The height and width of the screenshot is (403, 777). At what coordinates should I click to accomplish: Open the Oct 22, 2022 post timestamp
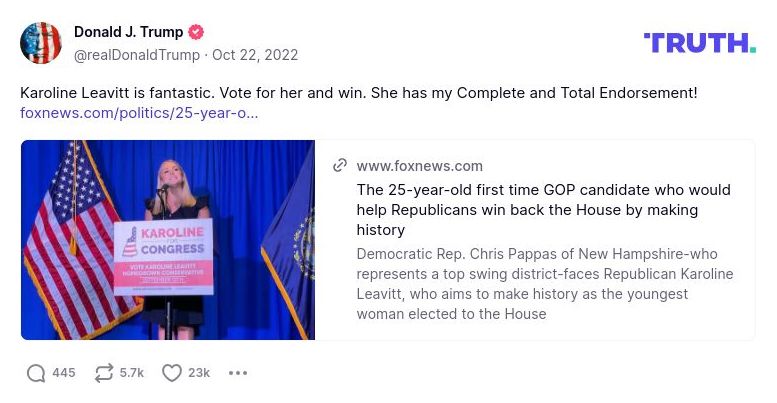coord(255,55)
